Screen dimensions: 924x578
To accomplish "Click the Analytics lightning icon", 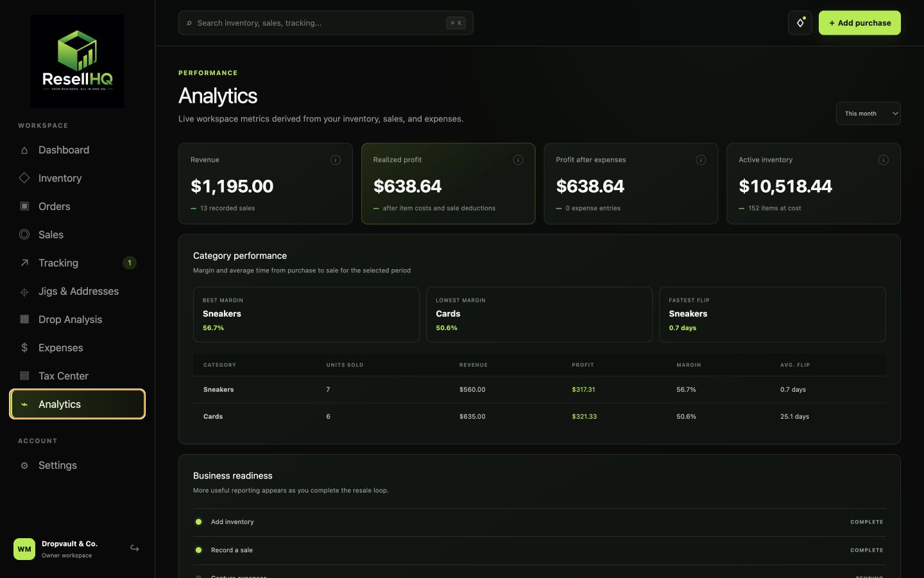I will [24, 405].
